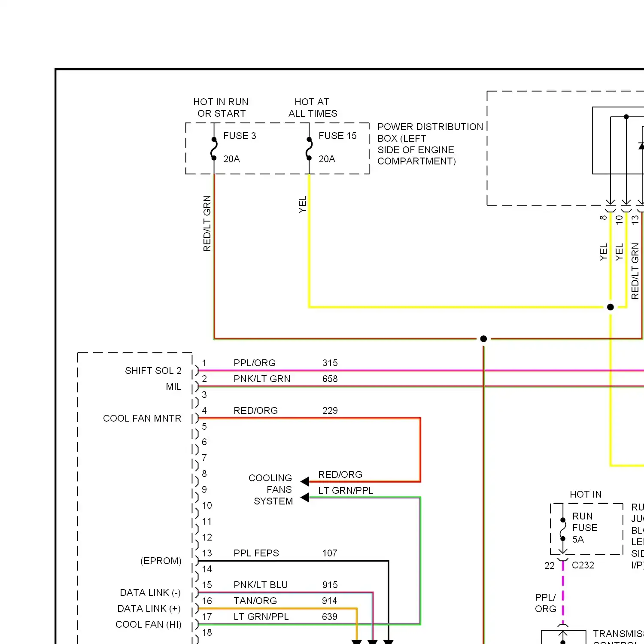Click the 5A RUN FUSE symbol

point(563,529)
